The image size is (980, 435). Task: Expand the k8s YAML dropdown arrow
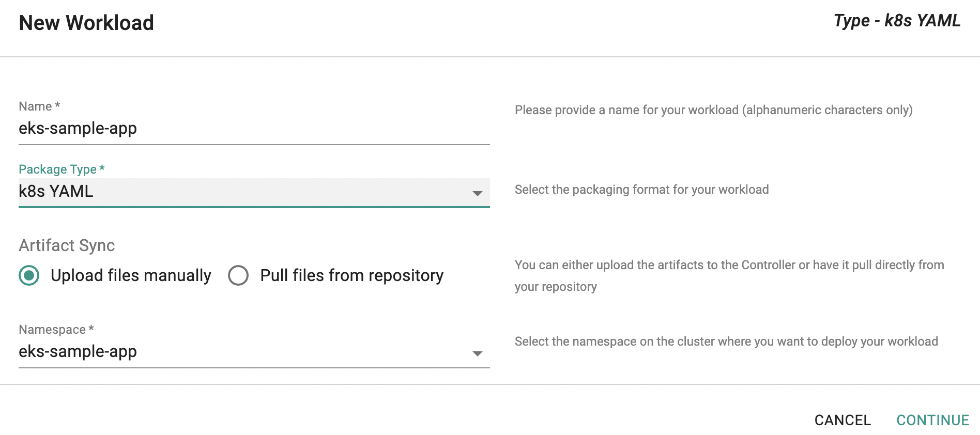(x=478, y=194)
